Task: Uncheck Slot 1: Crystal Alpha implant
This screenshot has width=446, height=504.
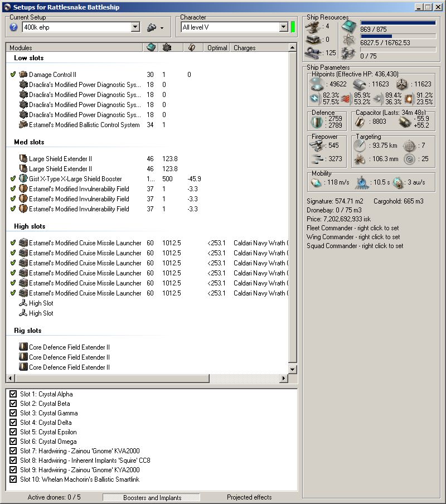Action: pos(13,394)
